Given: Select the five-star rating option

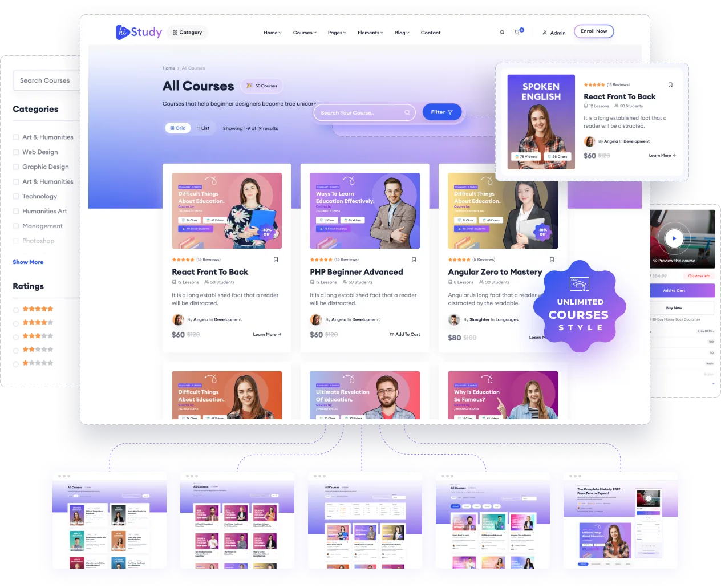Looking at the screenshot, I should pos(16,310).
